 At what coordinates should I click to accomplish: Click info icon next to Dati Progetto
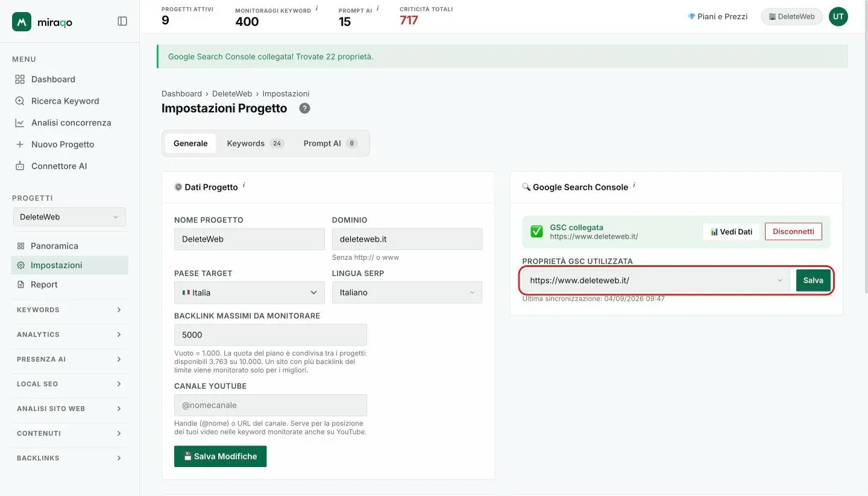click(x=244, y=185)
